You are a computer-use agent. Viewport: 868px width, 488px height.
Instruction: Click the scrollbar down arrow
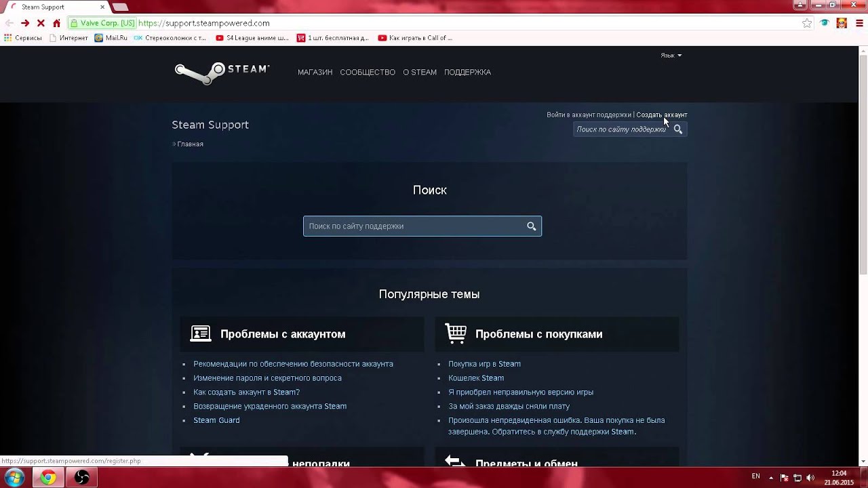863,462
